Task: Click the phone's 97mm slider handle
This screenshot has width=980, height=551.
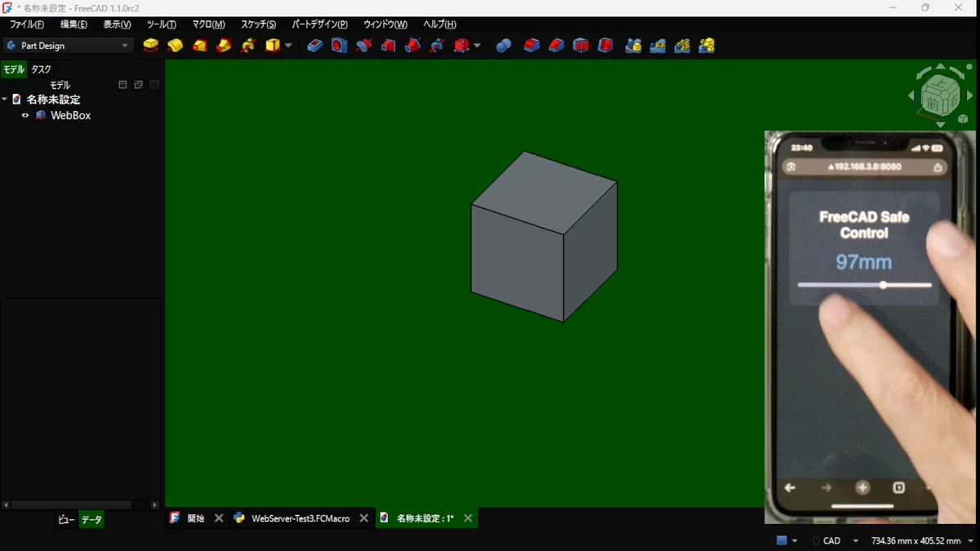Action: [884, 285]
